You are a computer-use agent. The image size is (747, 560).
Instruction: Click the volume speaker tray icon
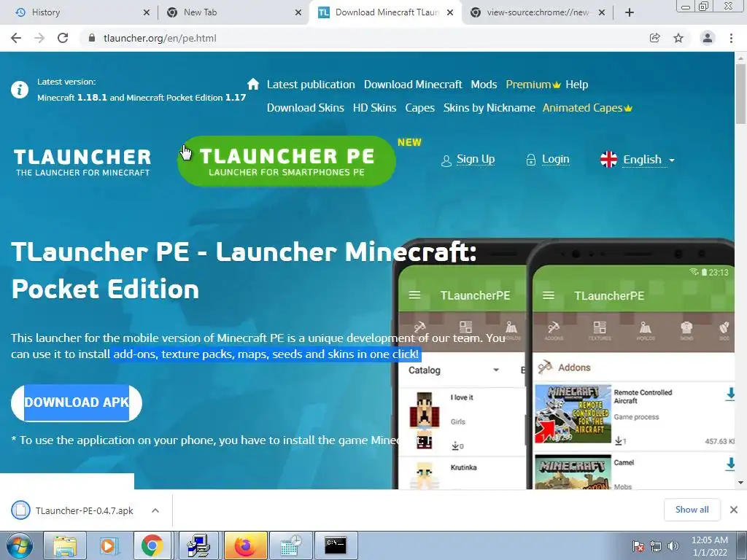pos(673,546)
